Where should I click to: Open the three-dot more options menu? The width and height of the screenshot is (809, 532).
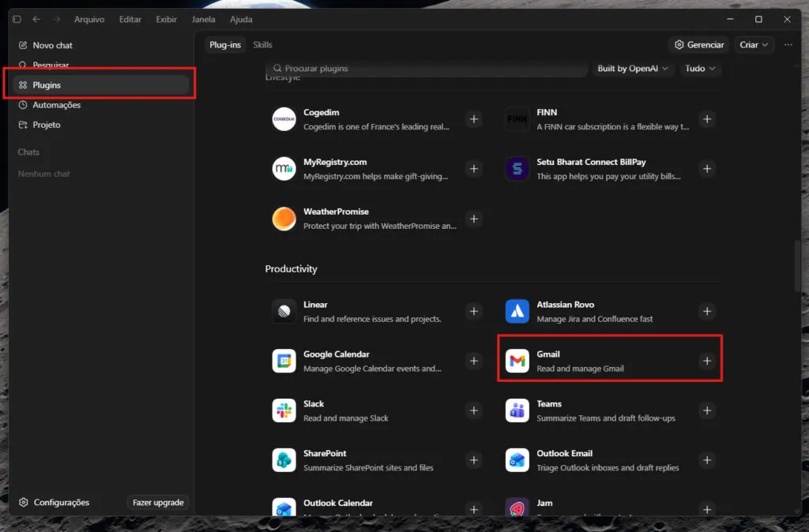pos(788,45)
